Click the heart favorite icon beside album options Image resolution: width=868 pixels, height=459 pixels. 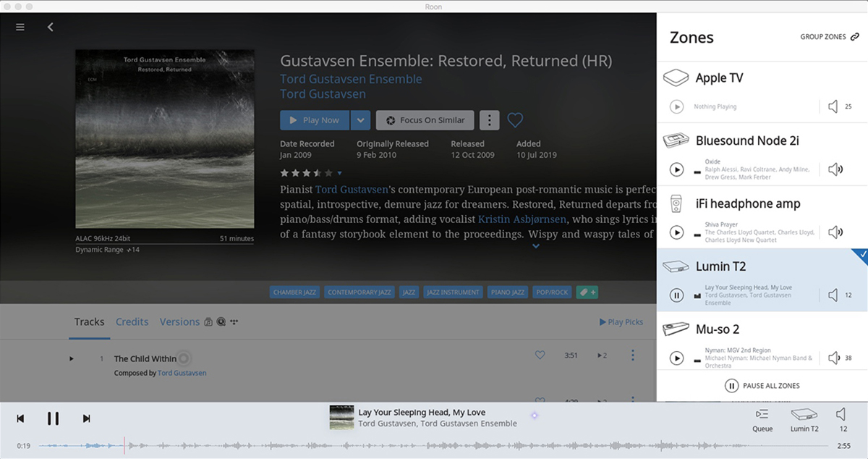click(x=515, y=120)
